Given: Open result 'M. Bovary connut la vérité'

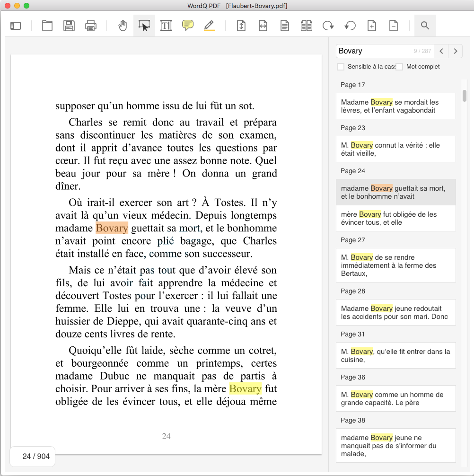Looking at the screenshot, I should tap(395, 150).
